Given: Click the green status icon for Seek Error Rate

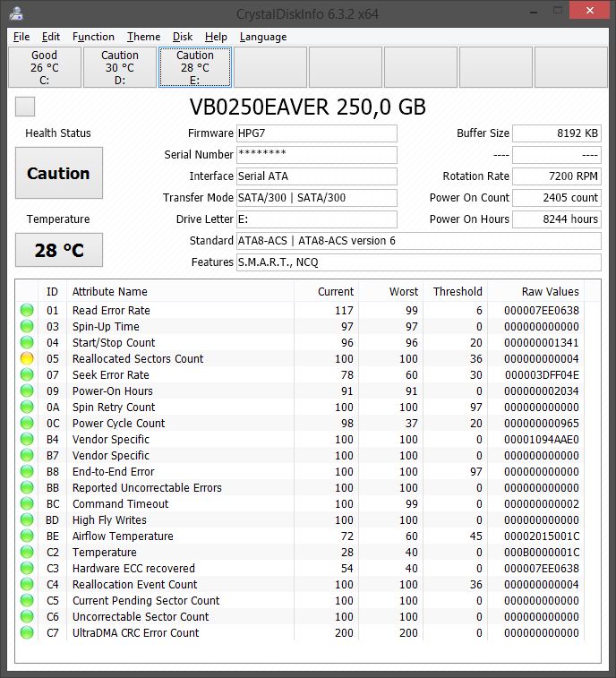Looking at the screenshot, I should [x=27, y=374].
